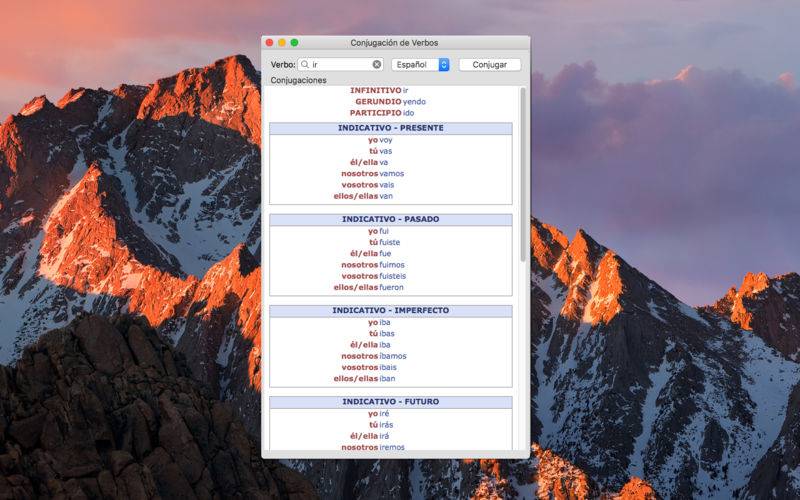The width and height of the screenshot is (800, 500).
Task: Click the future form iremos
Action: coord(392,448)
